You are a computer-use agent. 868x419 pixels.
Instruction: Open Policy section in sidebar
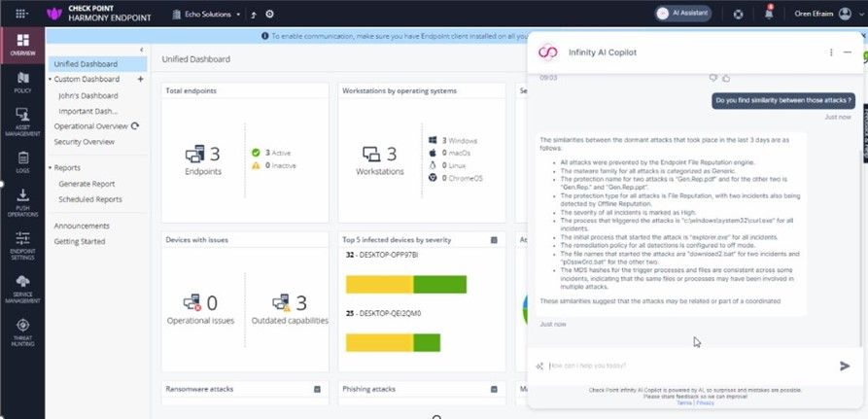pos(22,83)
